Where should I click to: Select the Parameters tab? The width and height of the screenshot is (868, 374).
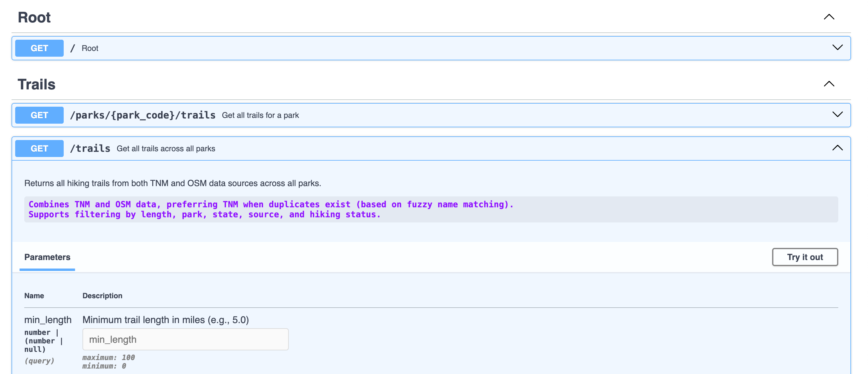pyautogui.click(x=47, y=257)
